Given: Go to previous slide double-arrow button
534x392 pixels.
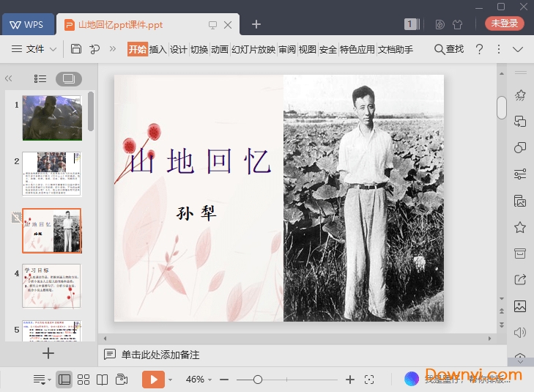Looking at the screenshot, I should (x=502, y=311).
